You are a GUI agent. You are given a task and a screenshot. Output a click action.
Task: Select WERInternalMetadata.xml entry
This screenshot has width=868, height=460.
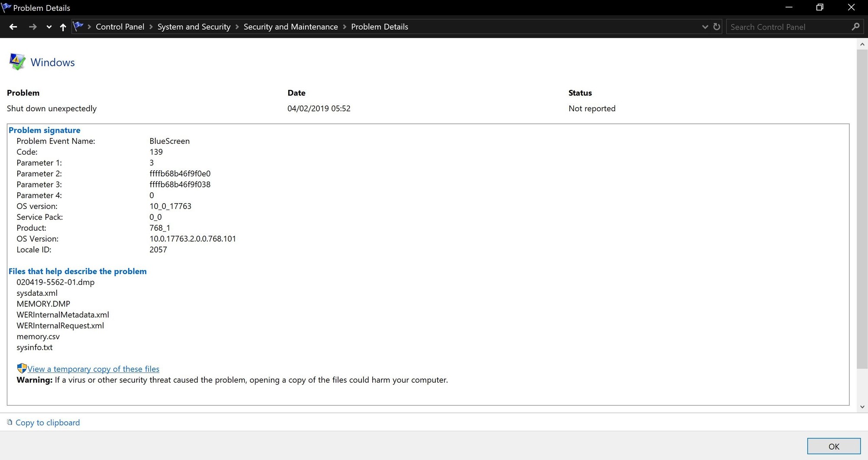(x=63, y=315)
